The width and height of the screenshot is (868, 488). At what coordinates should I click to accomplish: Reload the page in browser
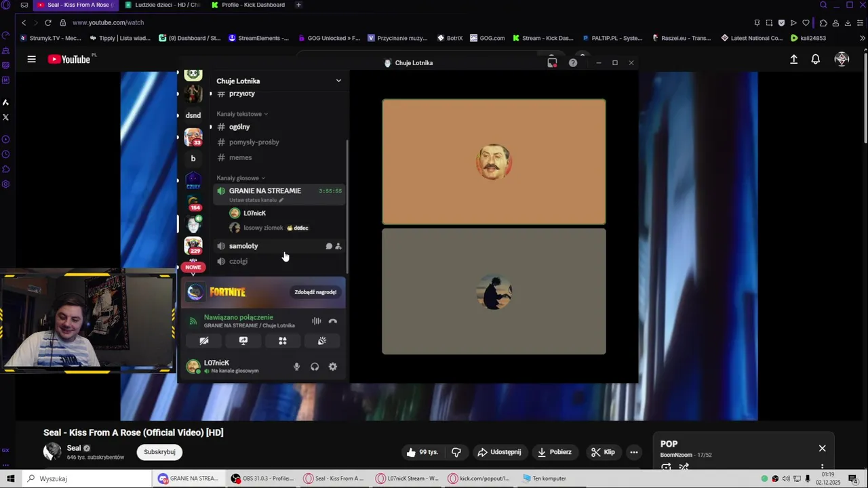47,22
